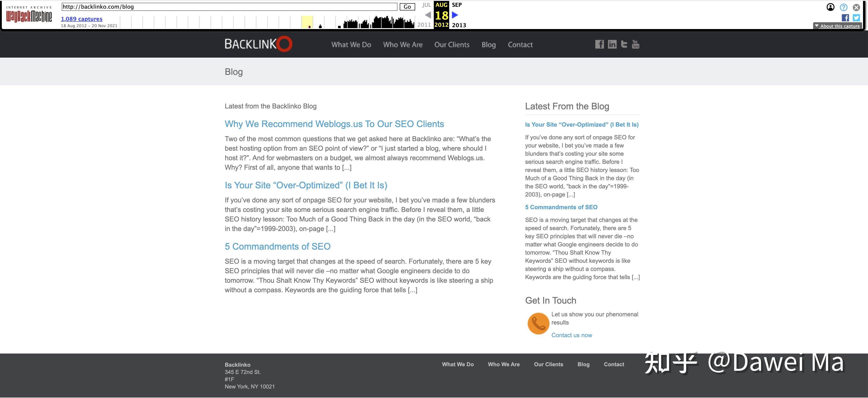Open the Wayback help question-mark icon

pyautogui.click(x=843, y=7)
